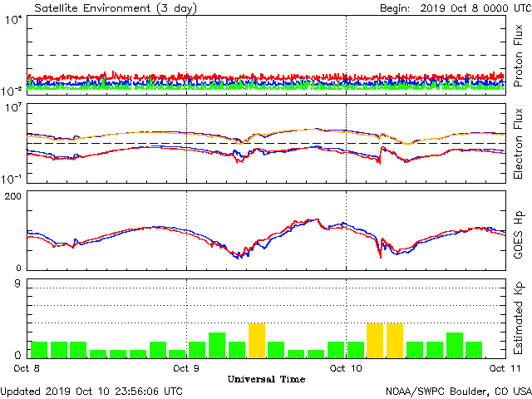Click the 'Estimated Kp' axis label
The width and height of the screenshot is (532, 399).
coord(518,318)
